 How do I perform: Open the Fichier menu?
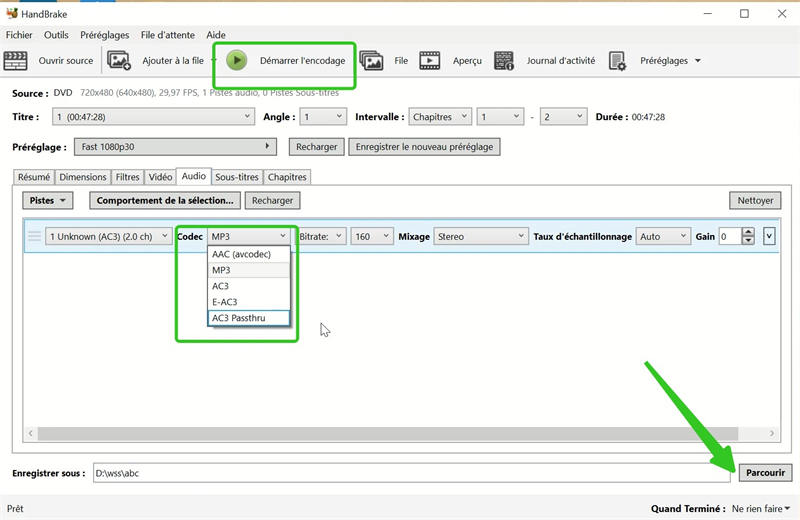[19, 35]
